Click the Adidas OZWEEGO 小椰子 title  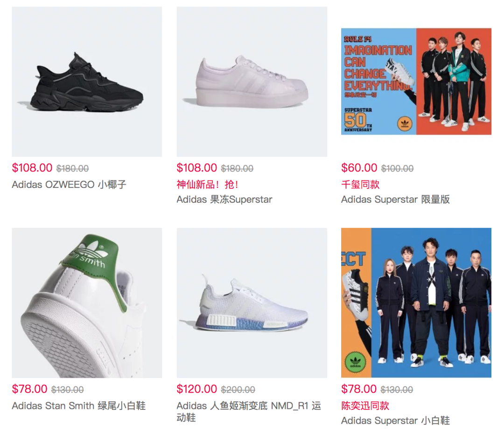69,185
